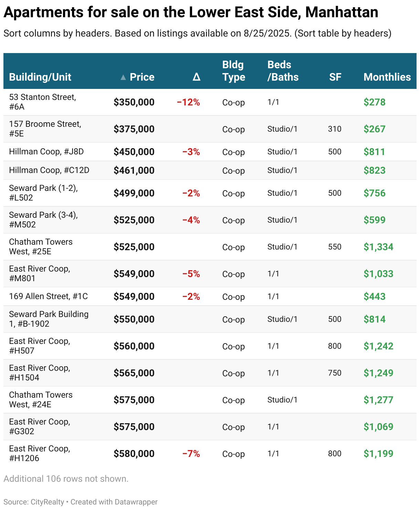Click Seward Park Building 1, #B-1902 listing
This screenshot has width=420, height=510.
pyautogui.click(x=49, y=319)
